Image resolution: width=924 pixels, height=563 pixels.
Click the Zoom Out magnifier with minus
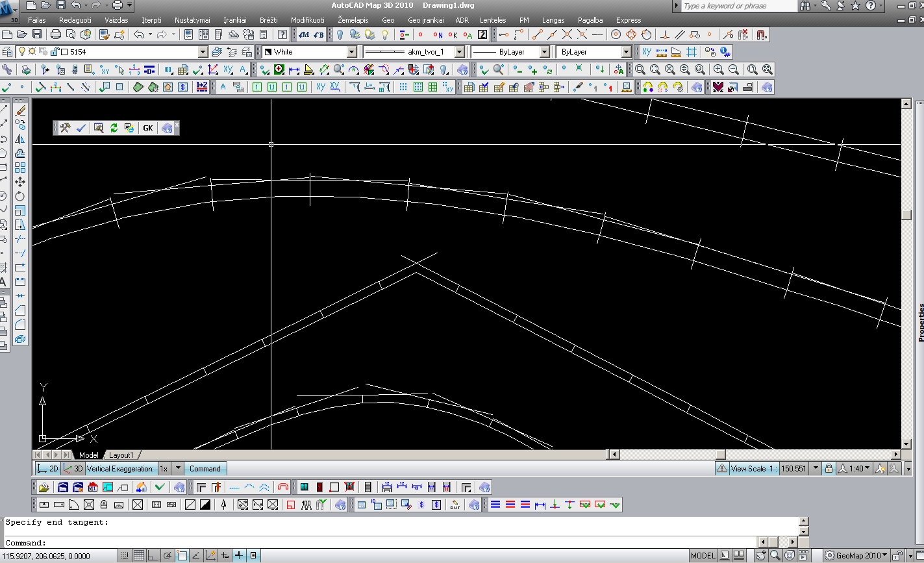pos(734,69)
